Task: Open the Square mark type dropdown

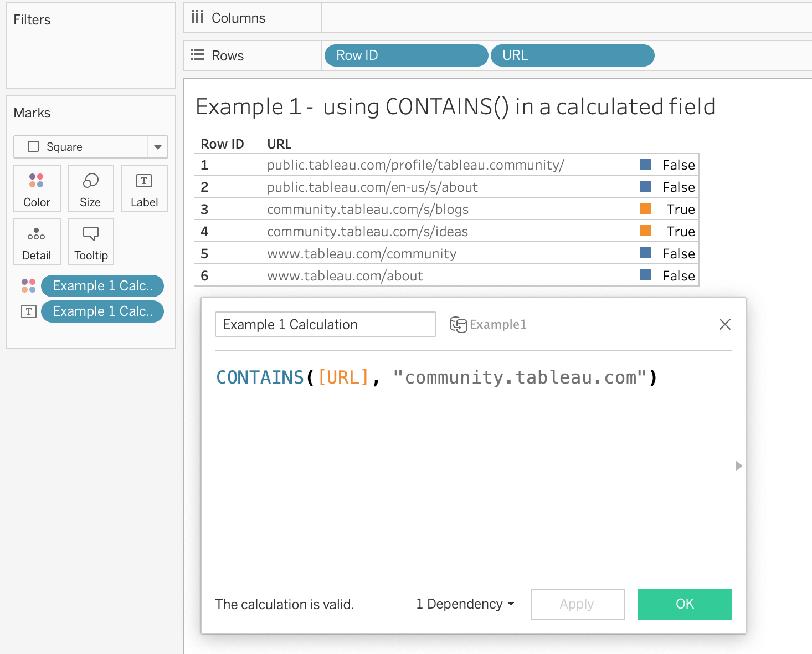Action: pos(157,147)
